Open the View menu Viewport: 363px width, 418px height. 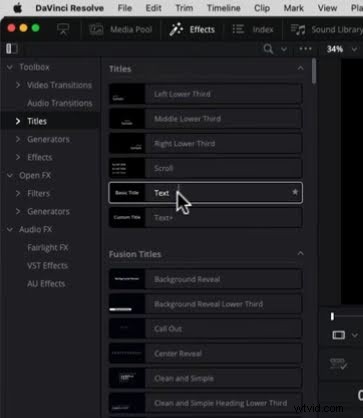(x=327, y=8)
